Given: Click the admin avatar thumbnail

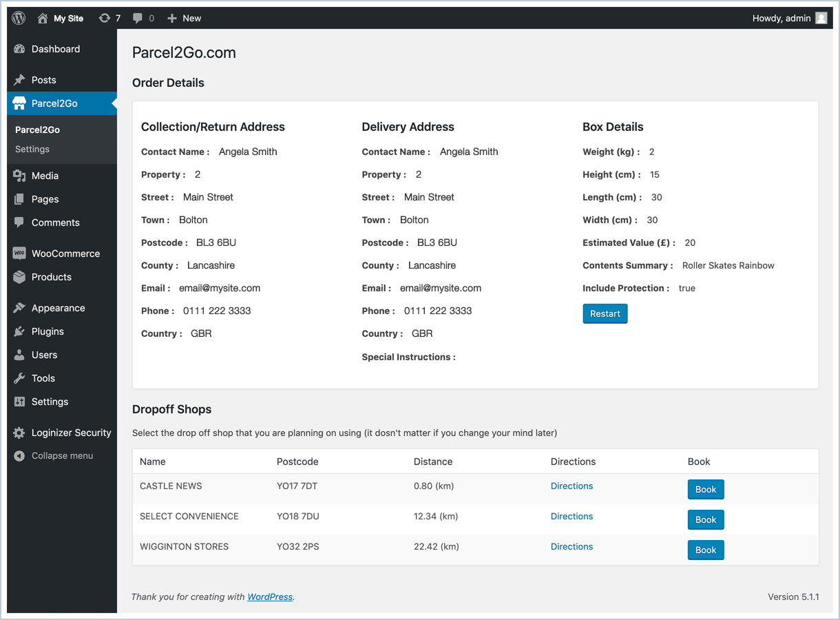Looking at the screenshot, I should pyautogui.click(x=821, y=19).
